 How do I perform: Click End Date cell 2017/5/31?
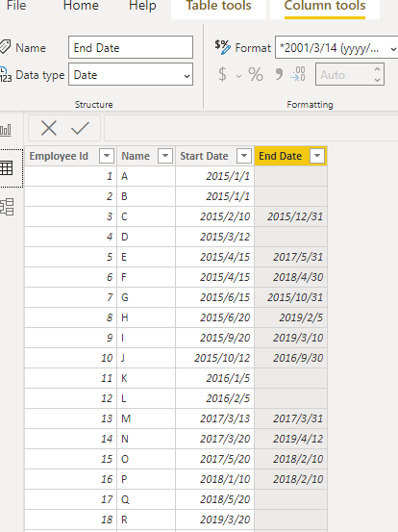click(291, 257)
